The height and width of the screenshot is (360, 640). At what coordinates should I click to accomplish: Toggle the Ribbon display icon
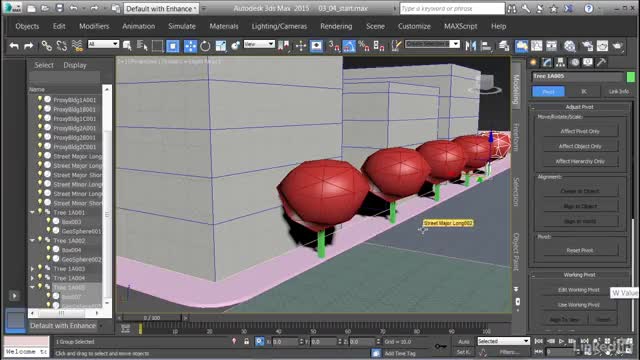521,46
